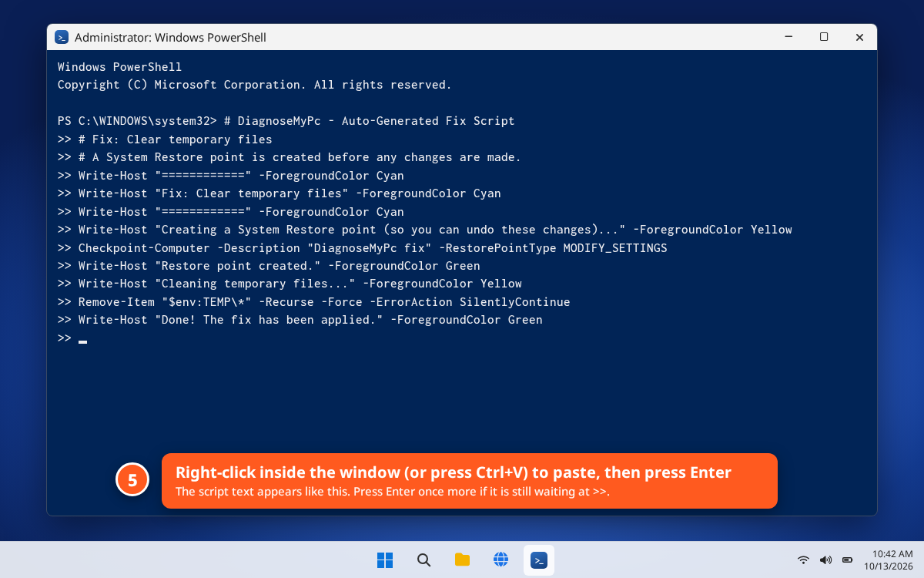Maximize the PowerShell window

824,37
